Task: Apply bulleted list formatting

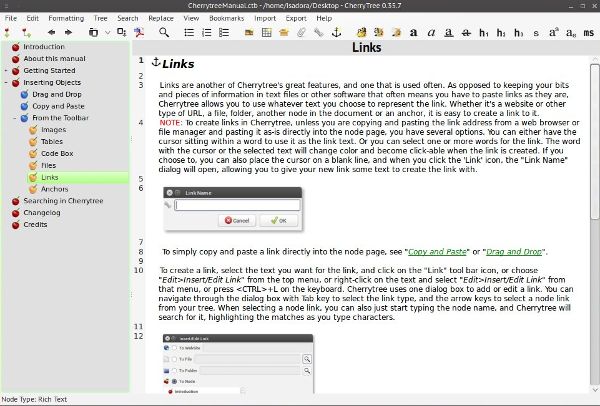Action: click(x=189, y=33)
